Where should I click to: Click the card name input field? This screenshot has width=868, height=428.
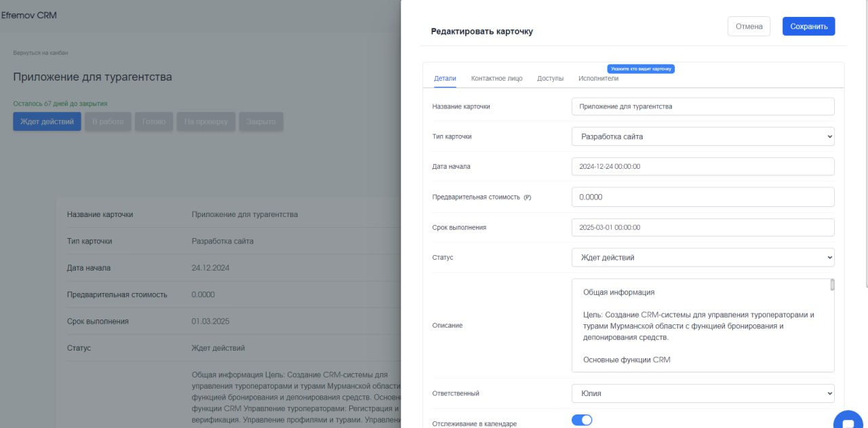tap(703, 106)
